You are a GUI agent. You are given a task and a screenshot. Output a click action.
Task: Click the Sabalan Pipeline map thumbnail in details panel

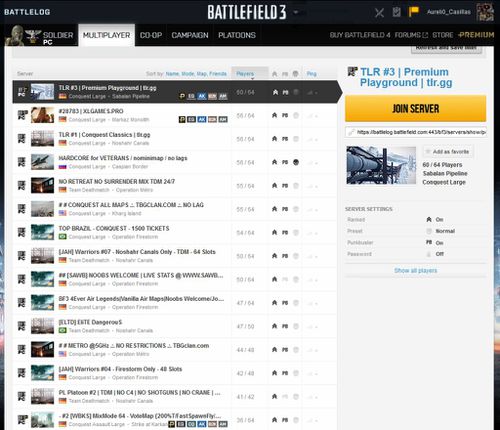point(381,165)
